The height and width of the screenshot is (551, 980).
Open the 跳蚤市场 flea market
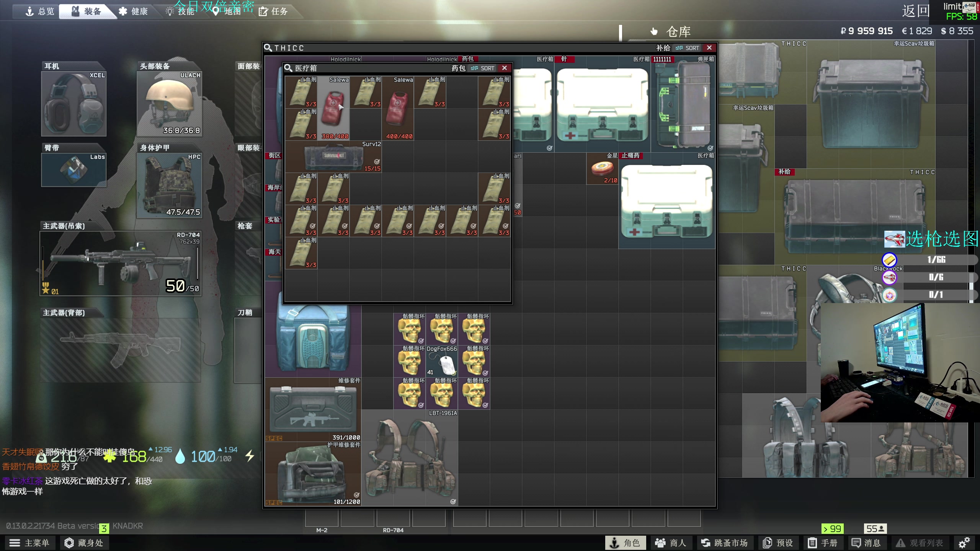tap(724, 543)
